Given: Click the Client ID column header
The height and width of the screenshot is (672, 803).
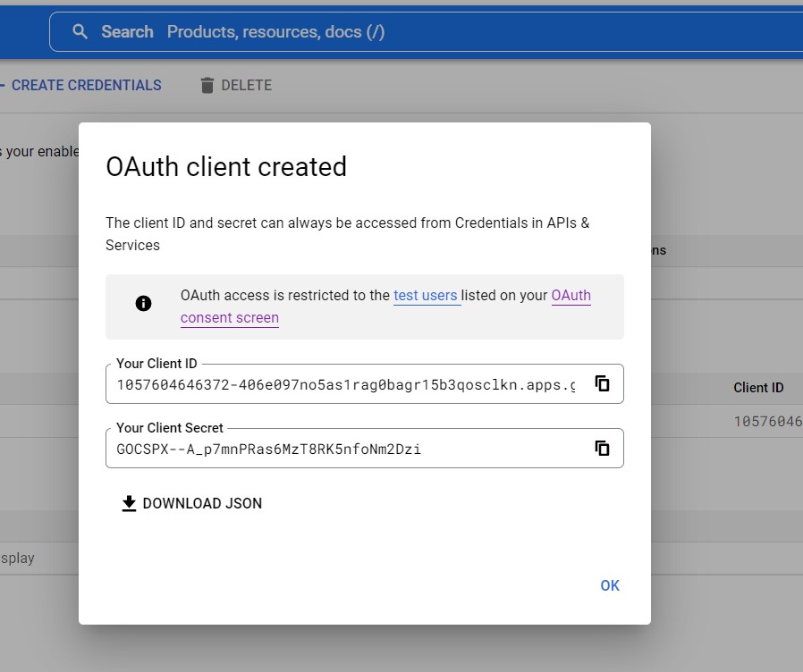Looking at the screenshot, I should 757,388.
